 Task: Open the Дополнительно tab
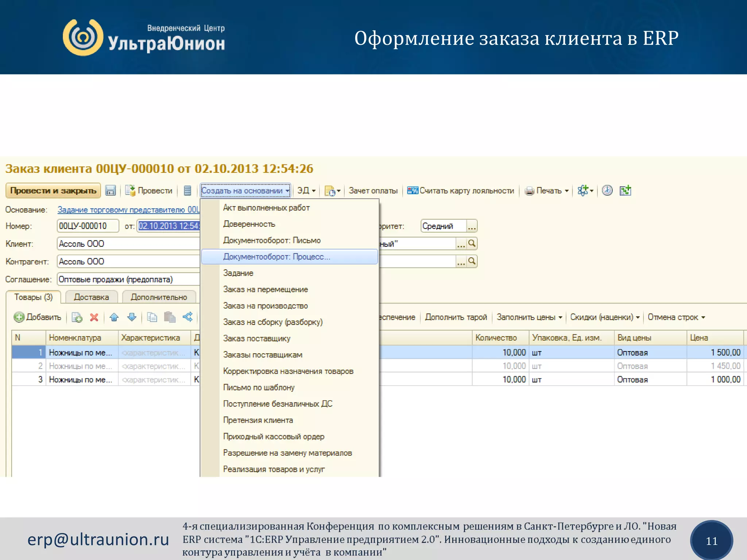point(159,297)
